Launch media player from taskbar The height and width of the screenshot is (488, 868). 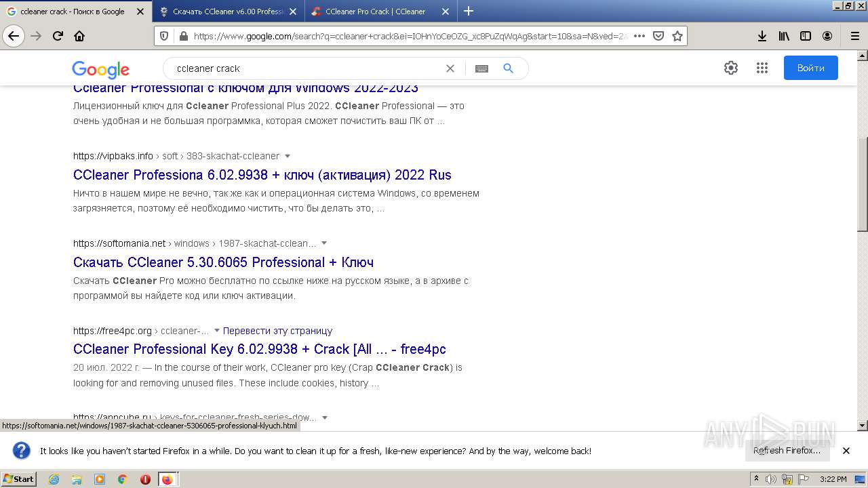click(100, 479)
